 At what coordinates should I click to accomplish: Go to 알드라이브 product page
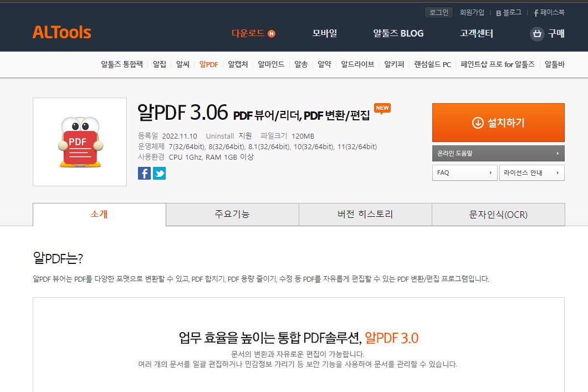coord(357,64)
